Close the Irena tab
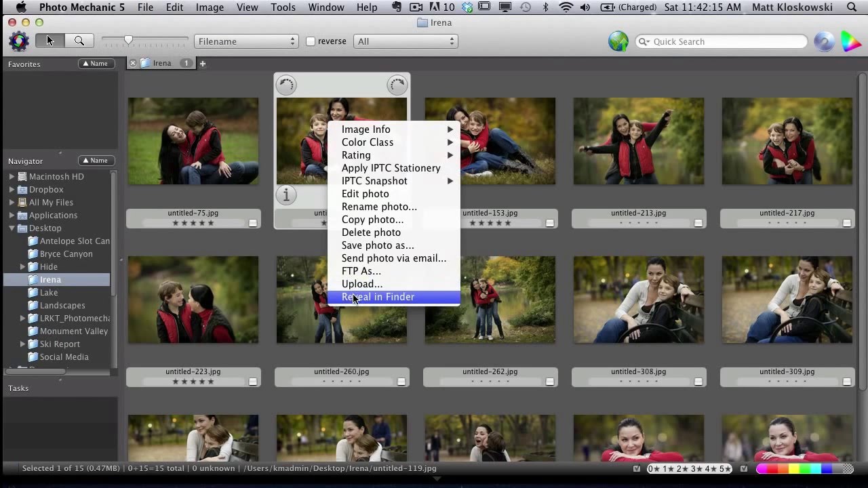The width and height of the screenshot is (868, 488). click(x=133, y=63)
